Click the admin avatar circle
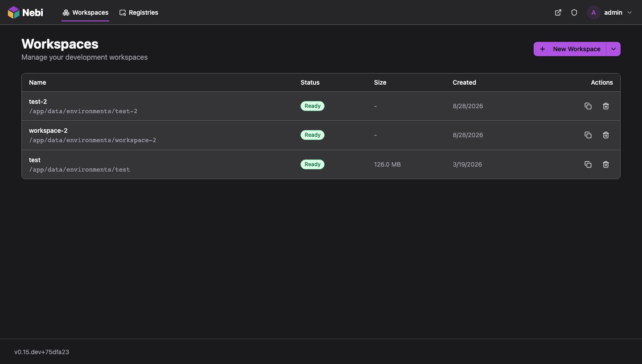 coord(593,12)
